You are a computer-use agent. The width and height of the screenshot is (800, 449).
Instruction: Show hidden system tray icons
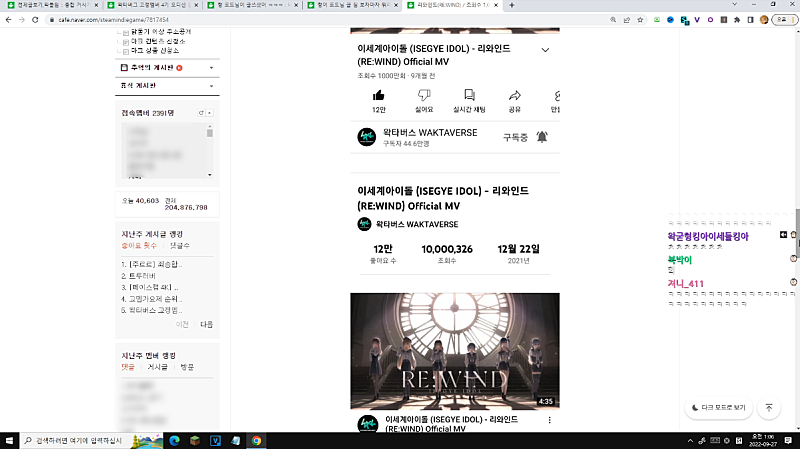(690, 440)
